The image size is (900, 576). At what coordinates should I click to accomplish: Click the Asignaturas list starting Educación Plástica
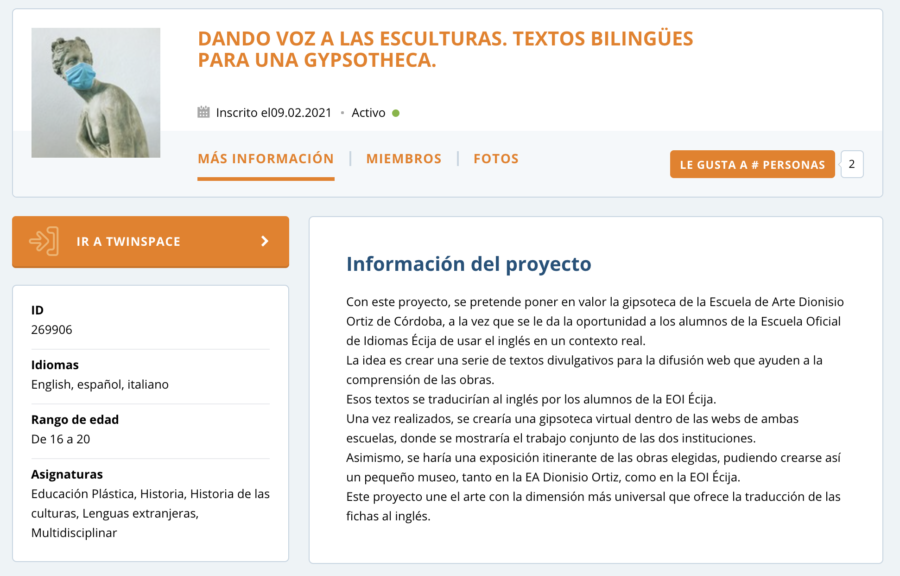click(x=150, y=513)
